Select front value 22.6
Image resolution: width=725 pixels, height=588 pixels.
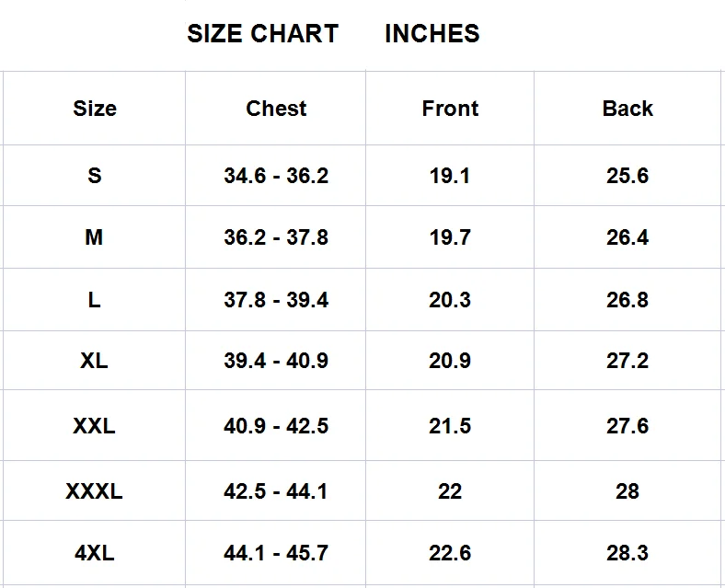pyautogui.click(x=450, y=553)
